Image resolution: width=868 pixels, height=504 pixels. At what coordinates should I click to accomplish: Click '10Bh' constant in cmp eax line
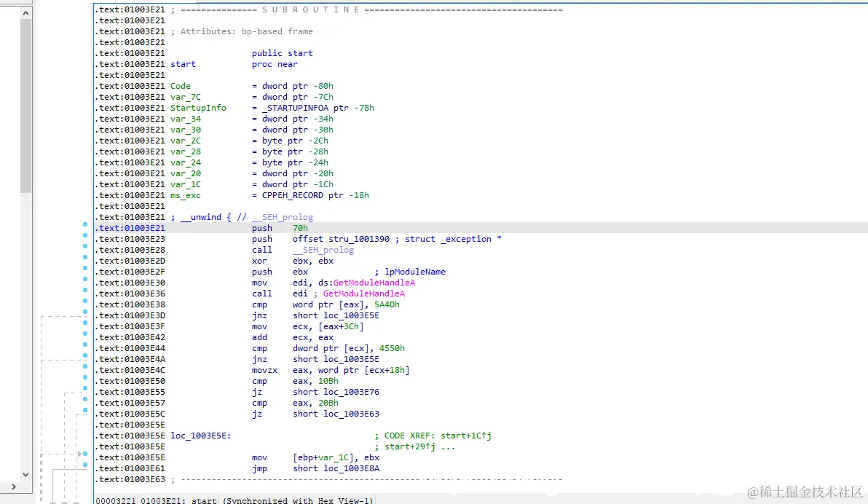(x=328, y=381)
